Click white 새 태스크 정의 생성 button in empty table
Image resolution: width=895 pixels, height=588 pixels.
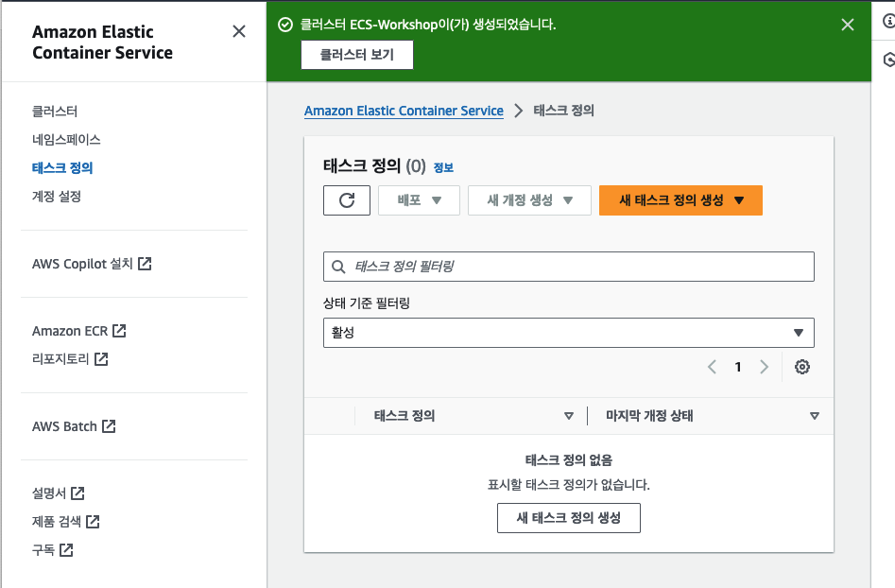tap(569, 518)
